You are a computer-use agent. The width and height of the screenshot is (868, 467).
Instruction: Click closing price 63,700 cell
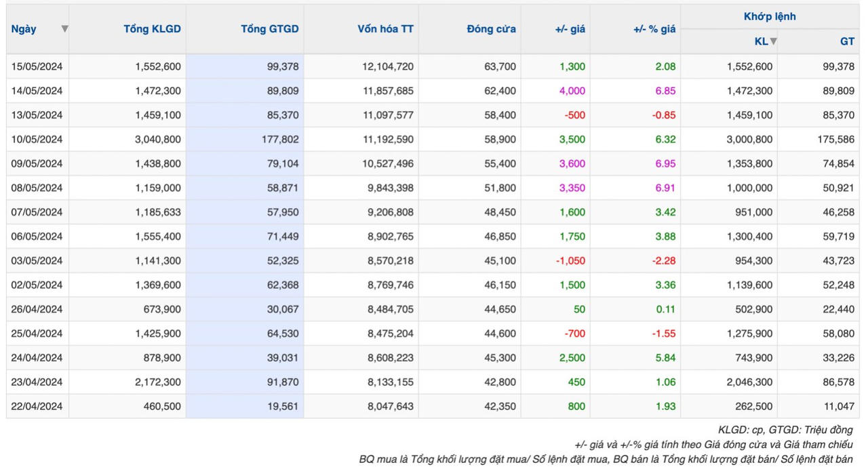point(500,66)
